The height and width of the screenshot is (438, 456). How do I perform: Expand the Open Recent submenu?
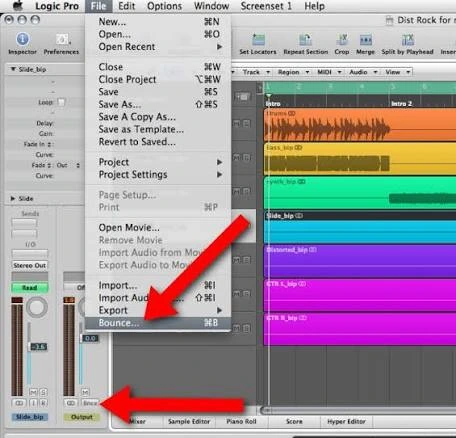pos(158,47)
